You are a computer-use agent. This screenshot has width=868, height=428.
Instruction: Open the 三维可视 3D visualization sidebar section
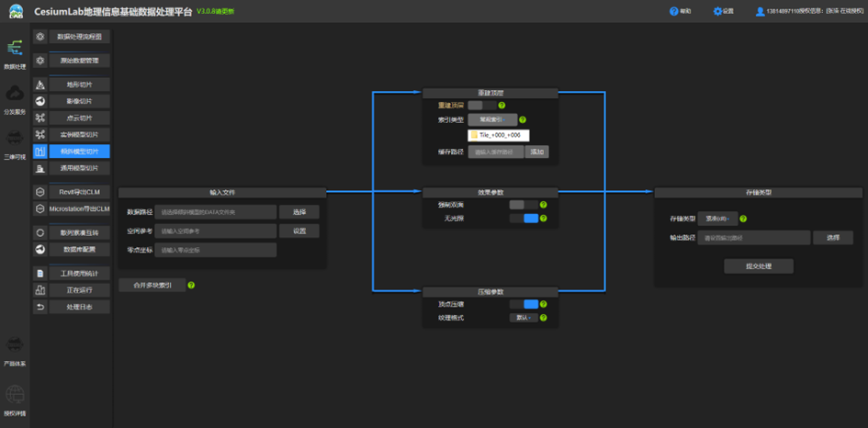click(15, 144)
